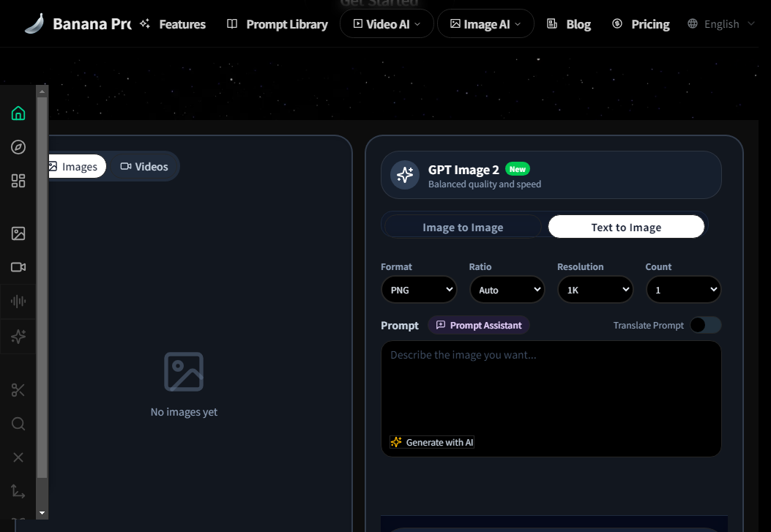Select the Videos tab

pos(144,167)
